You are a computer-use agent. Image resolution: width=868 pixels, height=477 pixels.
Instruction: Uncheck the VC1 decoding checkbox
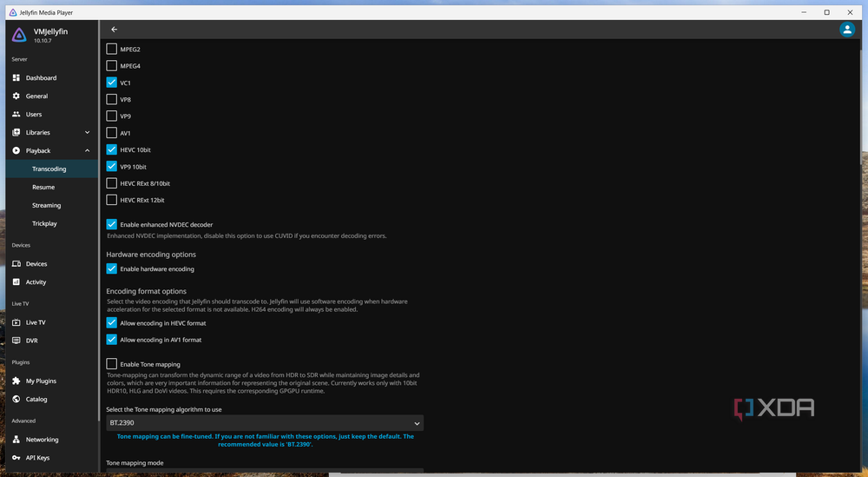point(111,83)
